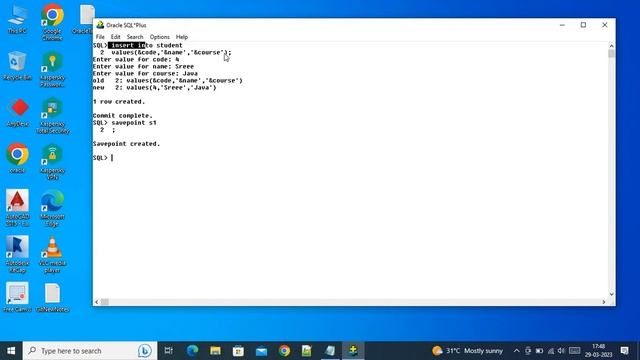Open the Options menu in SQL*Plus

point(159,37)
